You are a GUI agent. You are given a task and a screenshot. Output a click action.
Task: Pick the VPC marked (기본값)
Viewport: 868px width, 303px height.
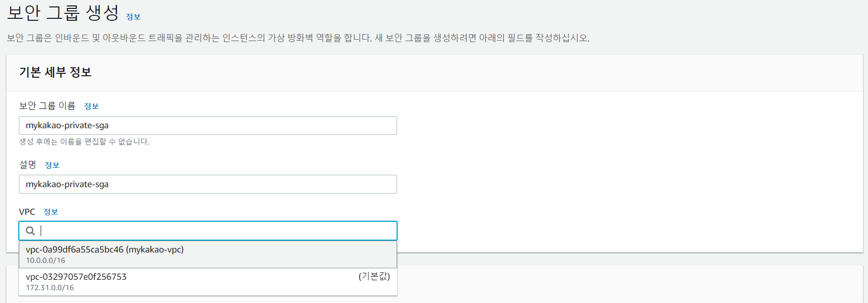tap(208, 282)
